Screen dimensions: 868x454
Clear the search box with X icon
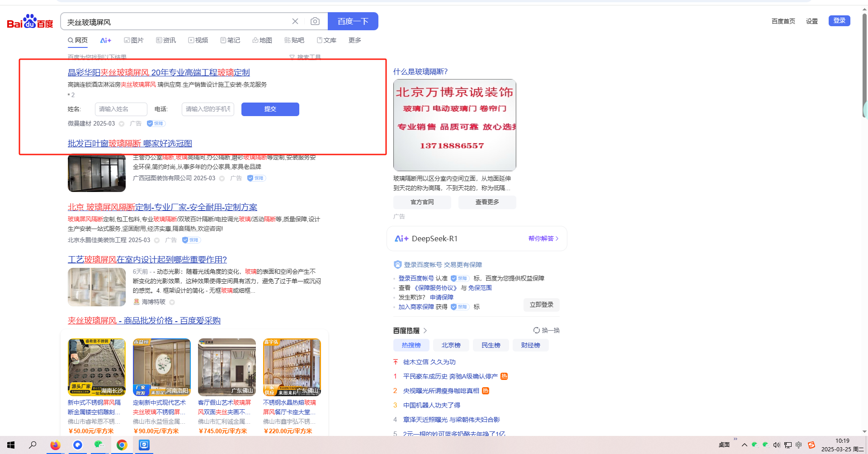point(295,21)
